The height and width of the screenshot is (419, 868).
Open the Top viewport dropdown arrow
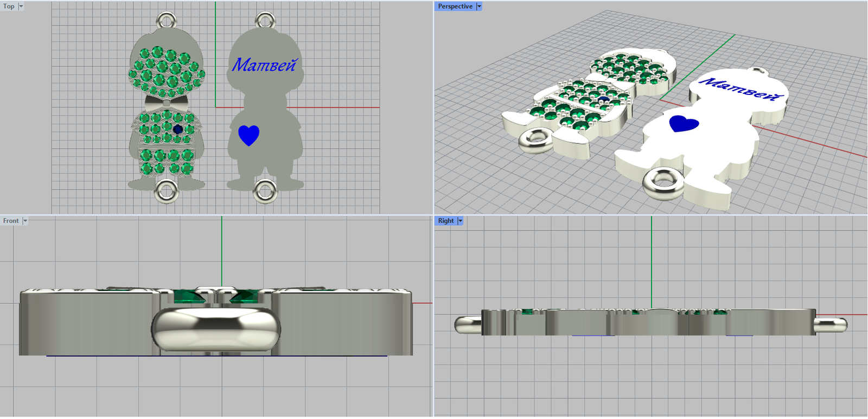pos(21,7)
